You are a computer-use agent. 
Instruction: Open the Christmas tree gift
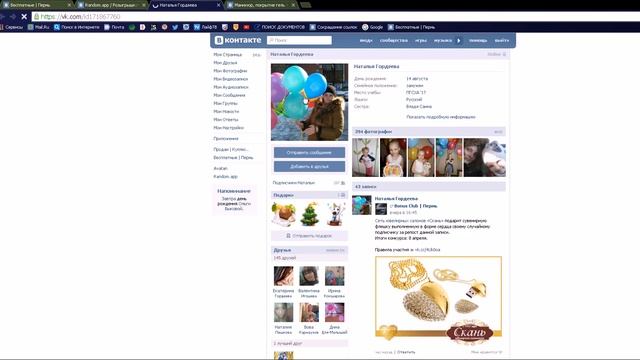click(309, 214)
